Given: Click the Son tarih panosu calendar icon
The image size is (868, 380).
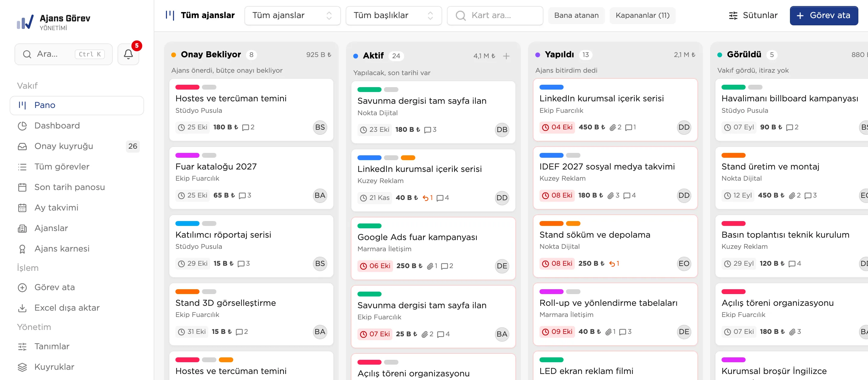Looking at the screenshot, I should 22,187.
